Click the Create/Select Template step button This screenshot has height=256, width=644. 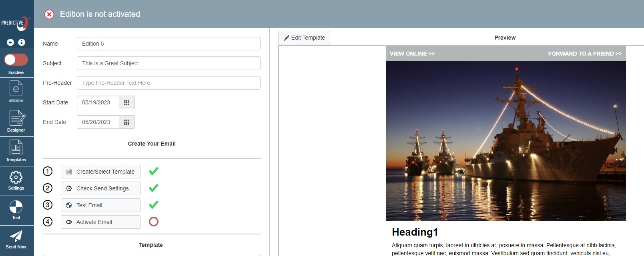[101, 172]
